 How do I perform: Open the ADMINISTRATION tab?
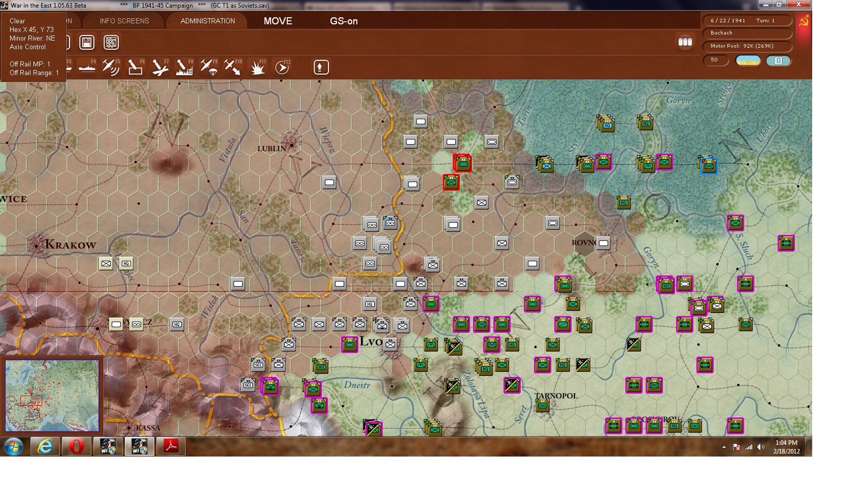click(x=208, y=21)
